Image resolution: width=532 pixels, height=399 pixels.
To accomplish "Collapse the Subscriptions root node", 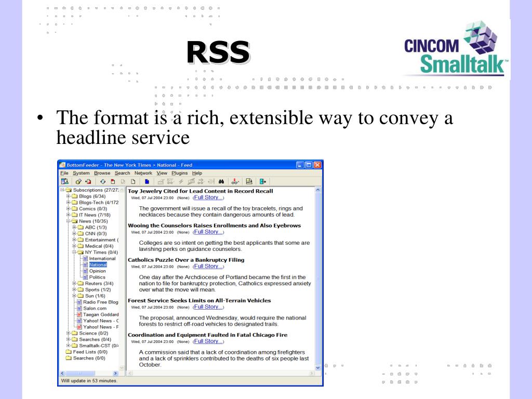I will pos(62,190).
